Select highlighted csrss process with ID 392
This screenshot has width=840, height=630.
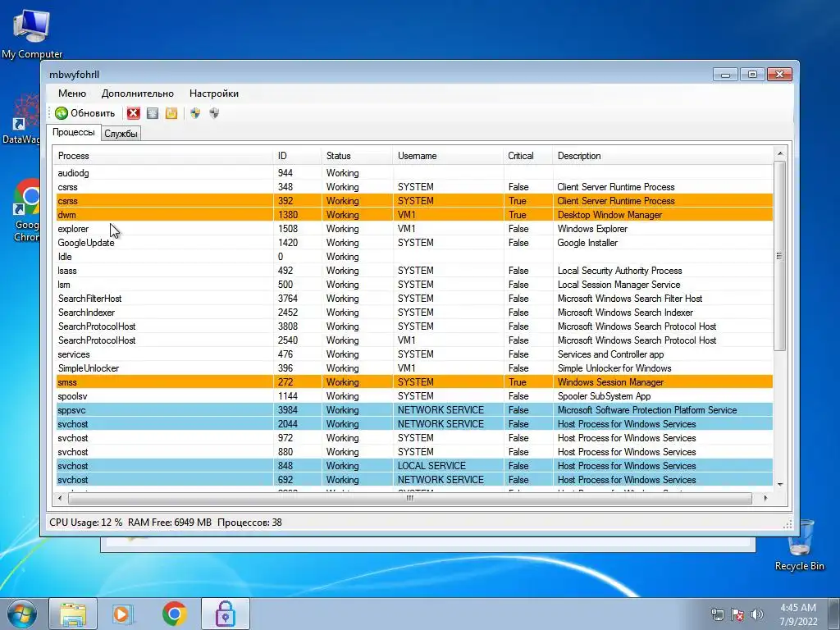click(x=414, y=201)
